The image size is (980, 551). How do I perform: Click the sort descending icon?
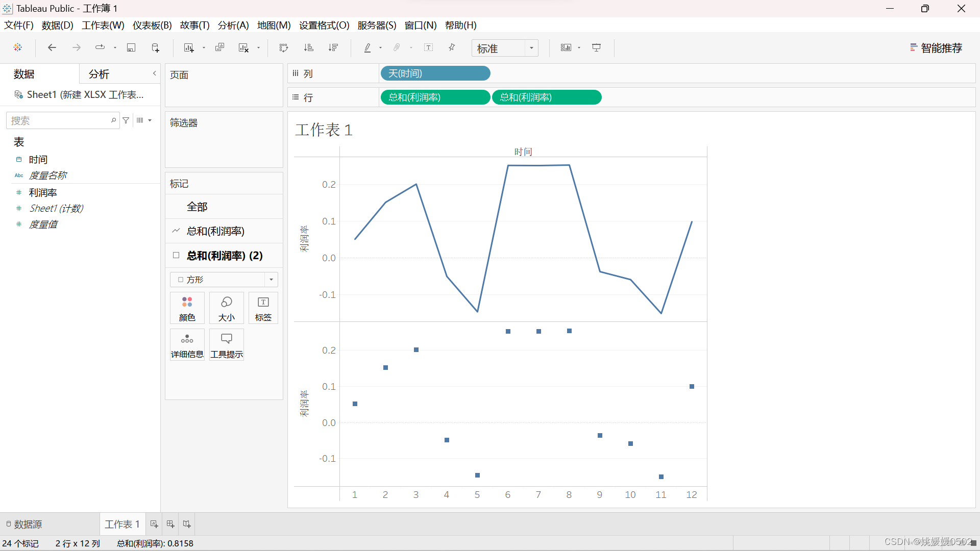pos(333,47)
